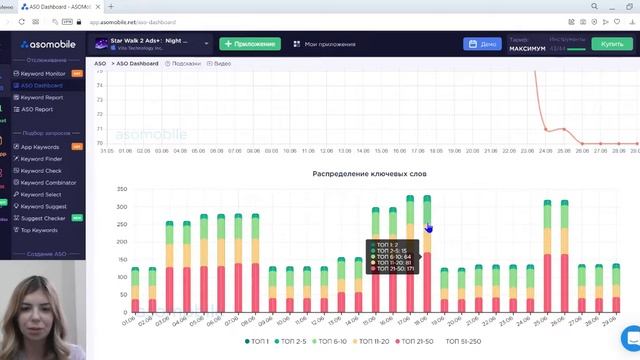640x360 pixels.
Task: Open Top Keywords in the sidebar
Action: coord(39,230)
